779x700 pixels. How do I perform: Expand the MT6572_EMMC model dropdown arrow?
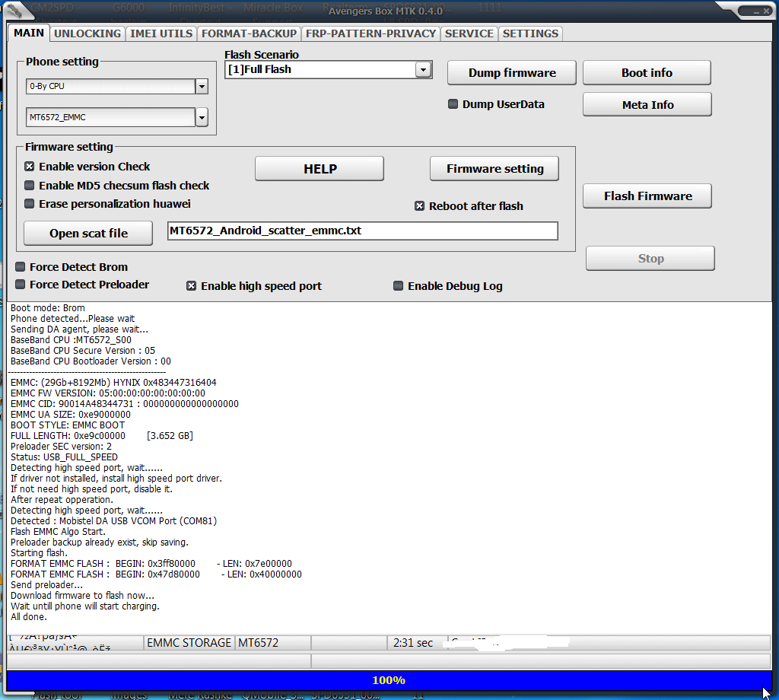(x=202, y=118)
